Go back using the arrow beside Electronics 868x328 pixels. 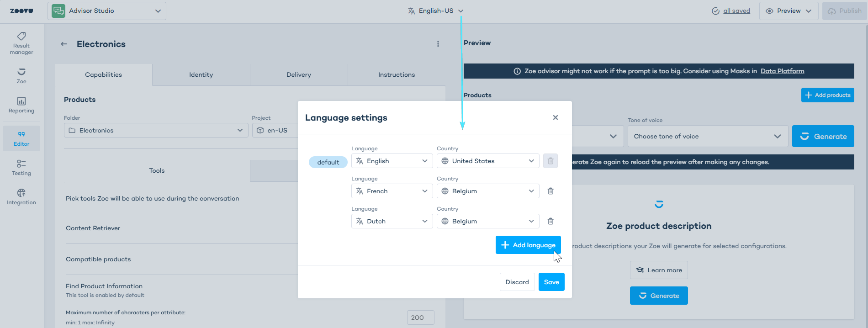[64, 44]
